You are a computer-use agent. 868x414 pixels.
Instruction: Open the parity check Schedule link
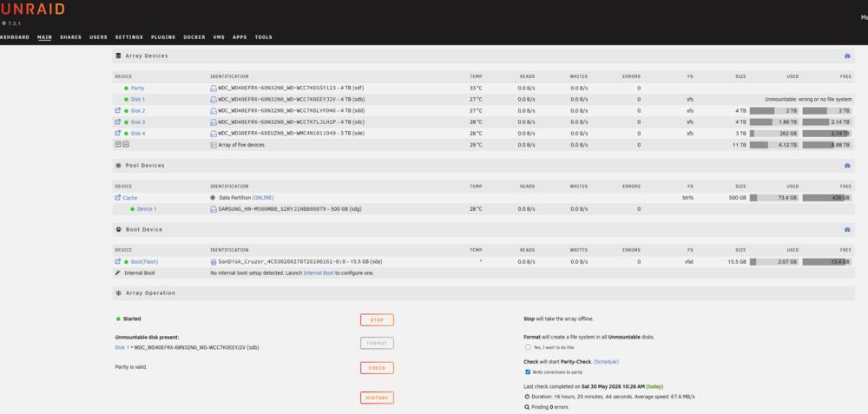[606, 361]
